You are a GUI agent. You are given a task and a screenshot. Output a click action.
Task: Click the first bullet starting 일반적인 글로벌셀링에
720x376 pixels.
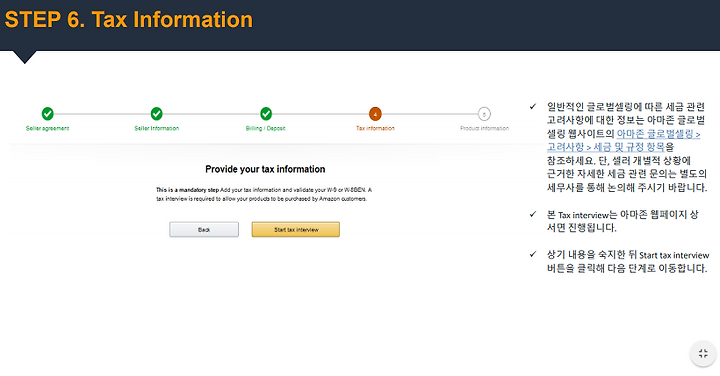[x=627, y=147]
